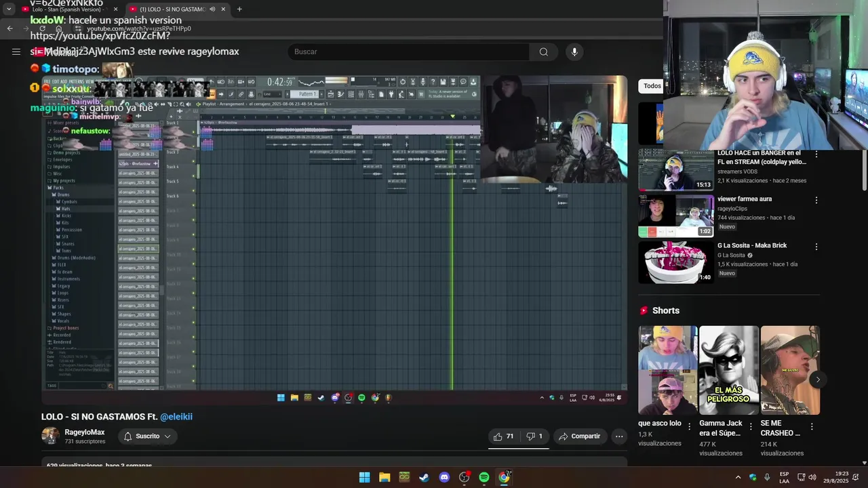Click in the Buscar search field
Image resolution: width=868 pixels, height=488 pixels.
[409, 52]
